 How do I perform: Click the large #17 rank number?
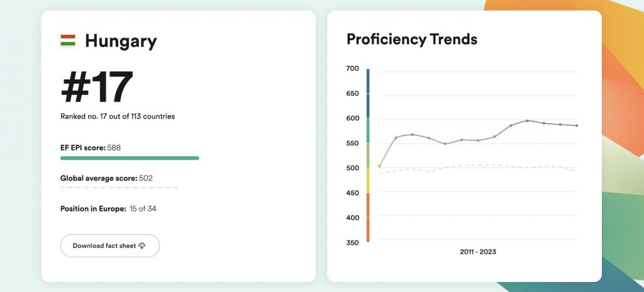97,87
